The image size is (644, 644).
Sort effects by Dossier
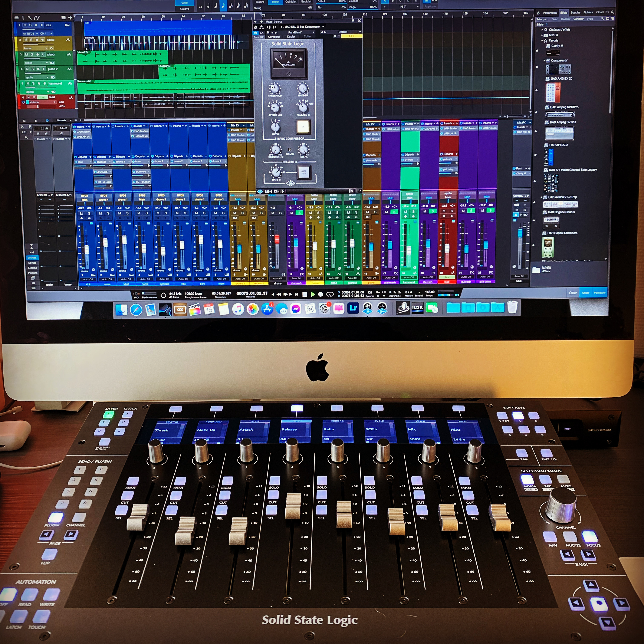(x=566, y=19)
